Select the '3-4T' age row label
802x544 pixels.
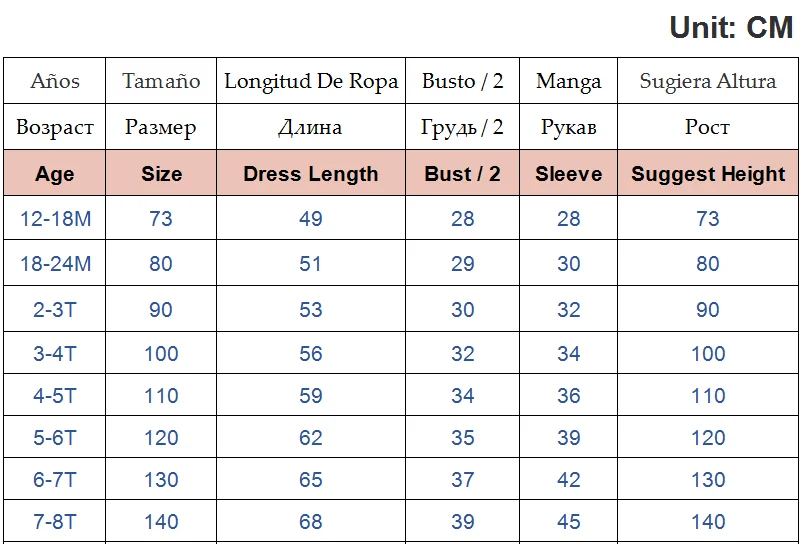pos(55,354)
